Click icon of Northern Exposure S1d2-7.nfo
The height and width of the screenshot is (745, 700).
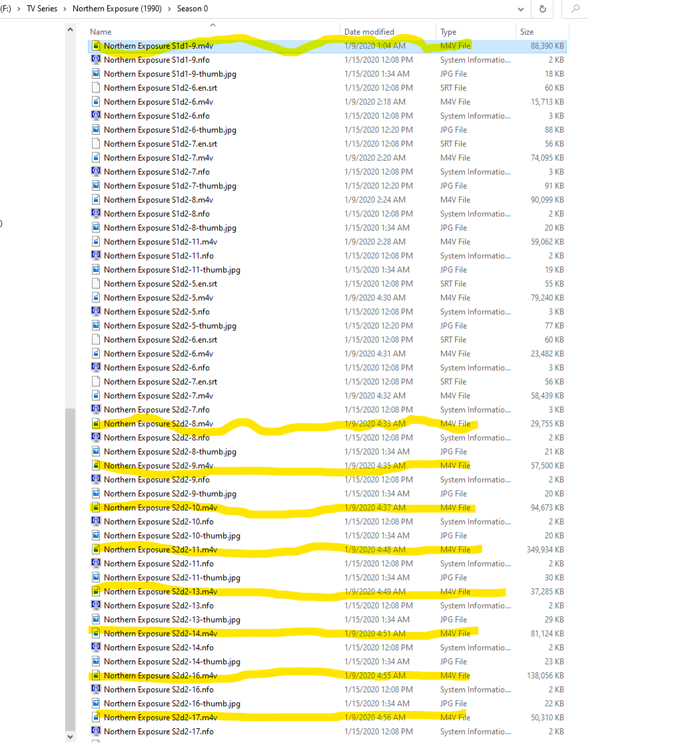coord(96,171)
